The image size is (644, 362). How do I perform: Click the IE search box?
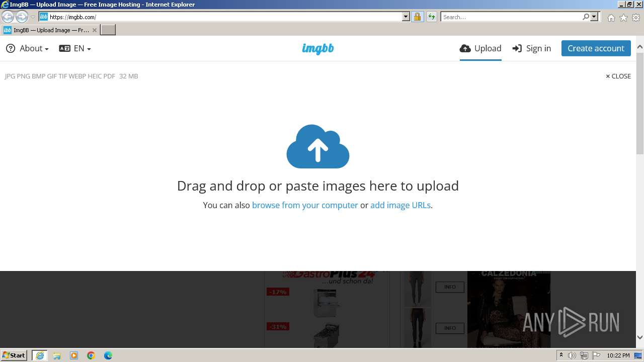pyautogui.click(x=511, y=17)
